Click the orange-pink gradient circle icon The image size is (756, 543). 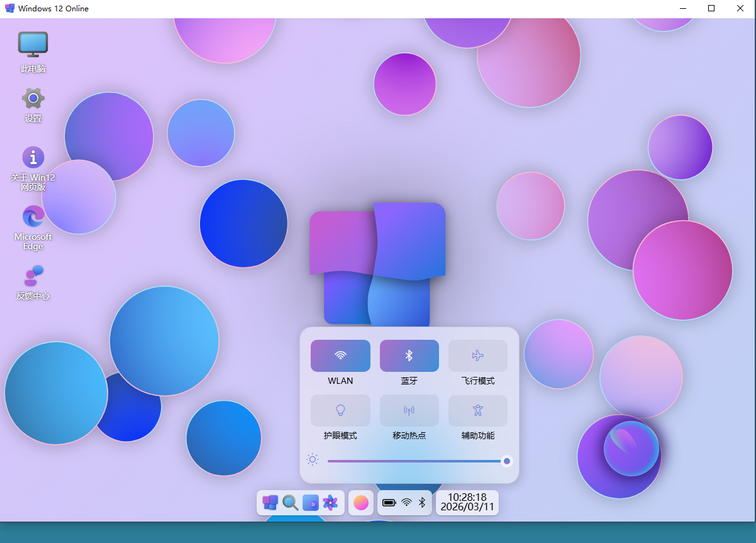pyautogui.click(x=361, y=502)
